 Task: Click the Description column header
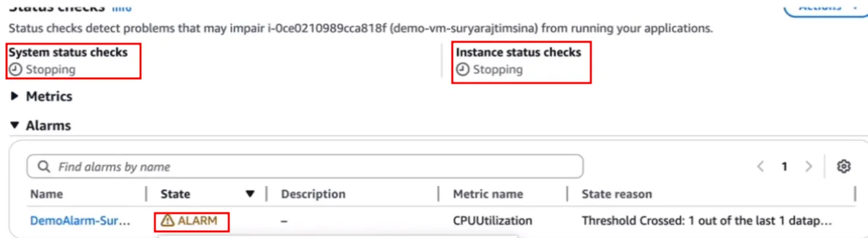(x=313, y=194)
